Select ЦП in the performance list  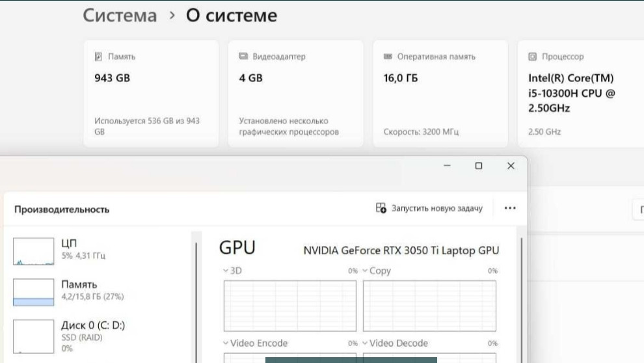click(x=99, y=250)
